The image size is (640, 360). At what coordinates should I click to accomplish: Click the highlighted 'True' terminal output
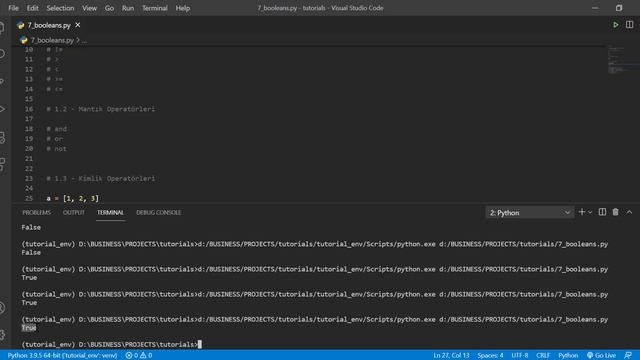tap(29, 328)
